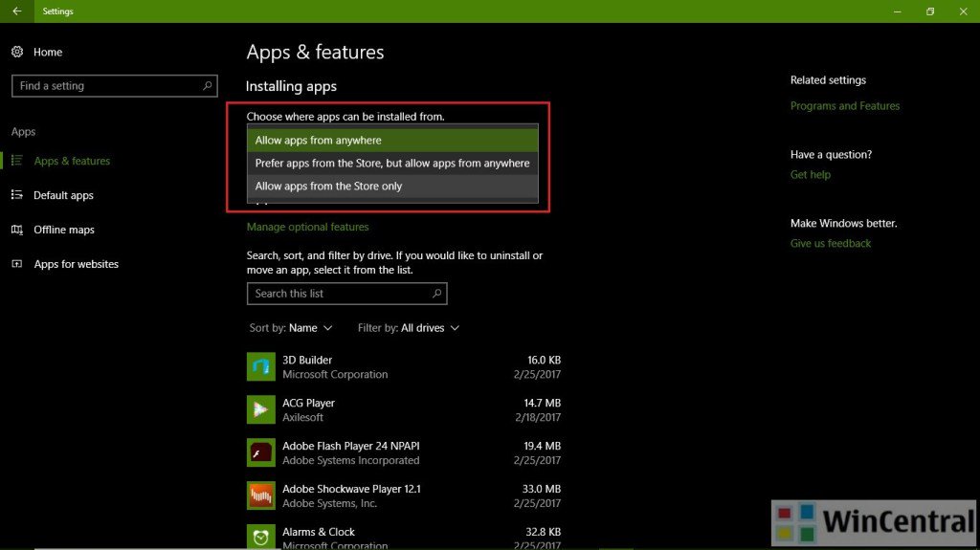
Task: Click Manage optional features link
Action: click(x=307, y=227)
